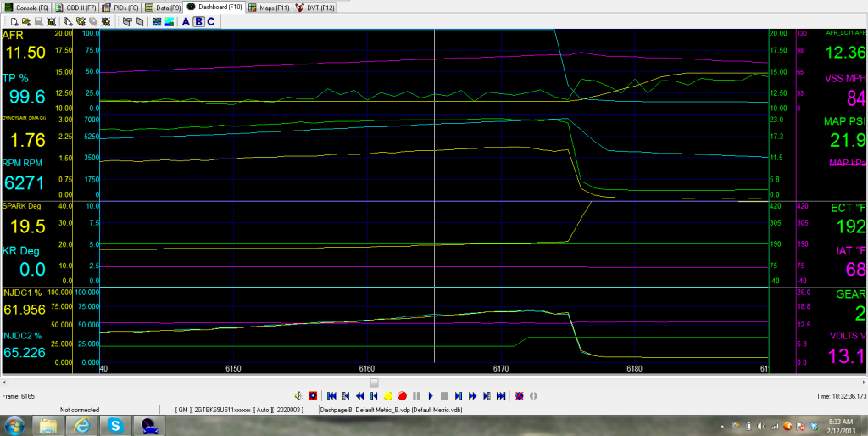Switch to dashboard page A

tap(186, 21)
